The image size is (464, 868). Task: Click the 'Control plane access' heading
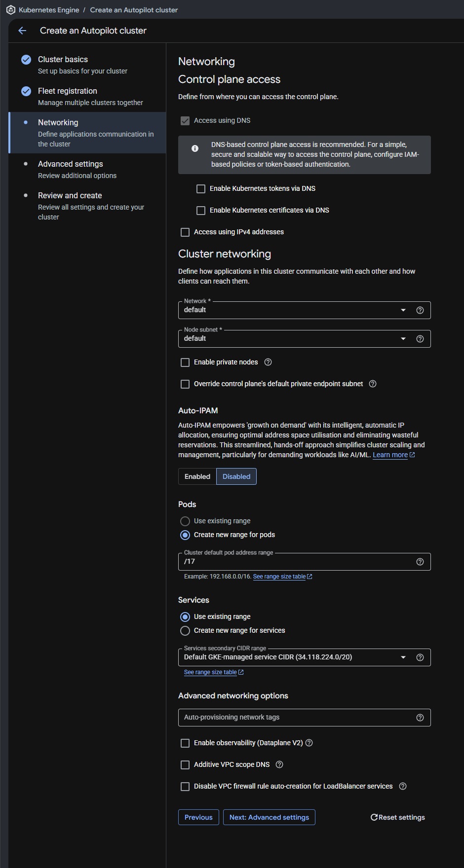pos(229,79)
